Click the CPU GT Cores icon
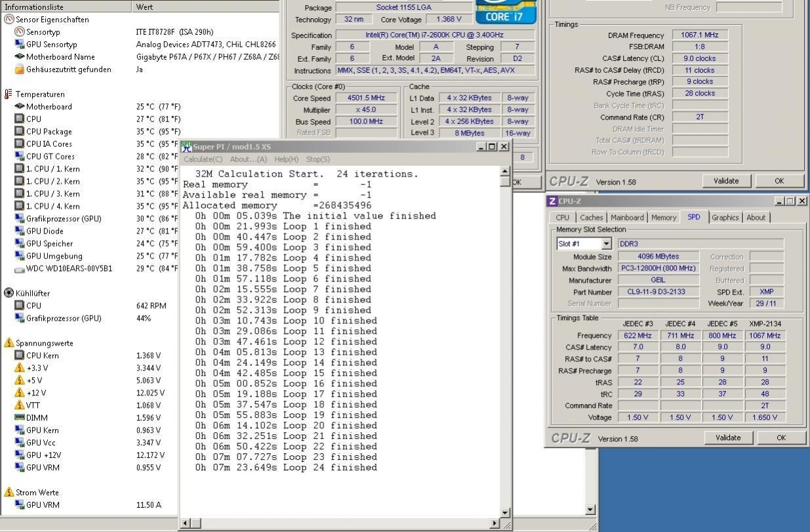 20,156
